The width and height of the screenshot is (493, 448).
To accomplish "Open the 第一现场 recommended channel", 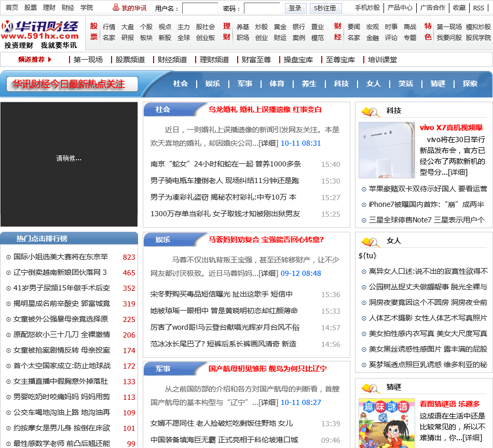I will [88, 60].
